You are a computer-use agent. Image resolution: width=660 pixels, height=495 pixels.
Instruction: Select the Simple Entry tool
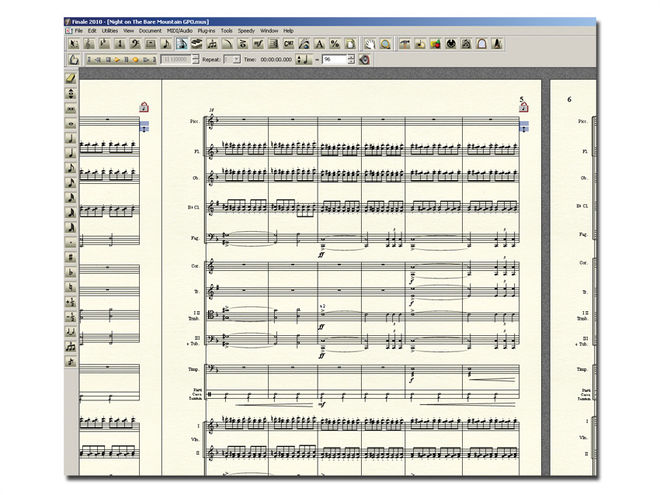[x=165, y=44]
